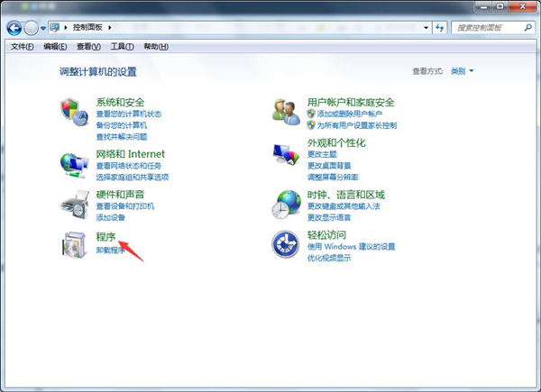Open the 查看(V) menu
Screen dimensions: 541x392
click(x=89, y=47)
